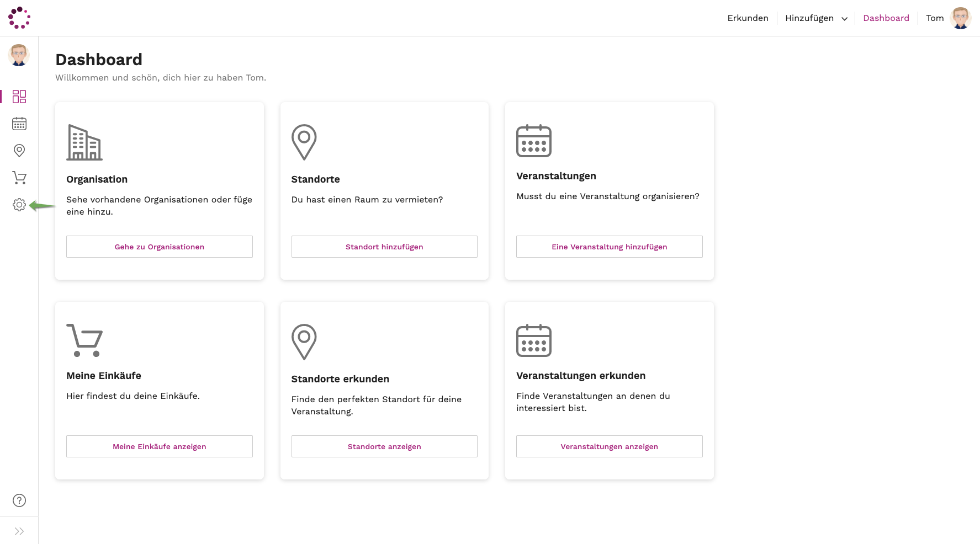Select the location pin icon in sidebar
The height and width of the screenshot is (544, 980).
point(19,151)
